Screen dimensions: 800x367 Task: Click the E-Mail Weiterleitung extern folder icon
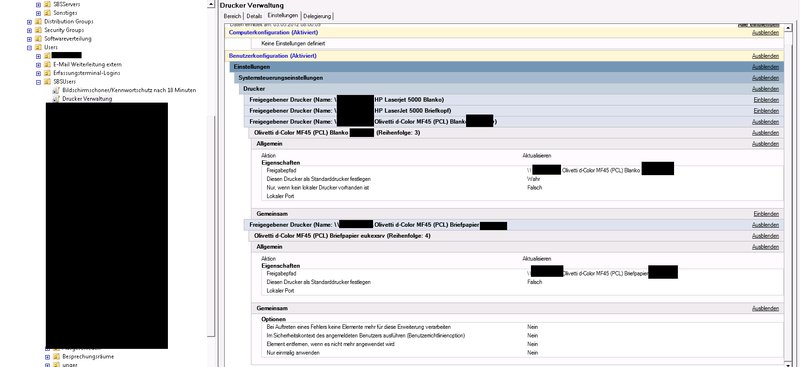pyautogui.click(x=46, y=64)
